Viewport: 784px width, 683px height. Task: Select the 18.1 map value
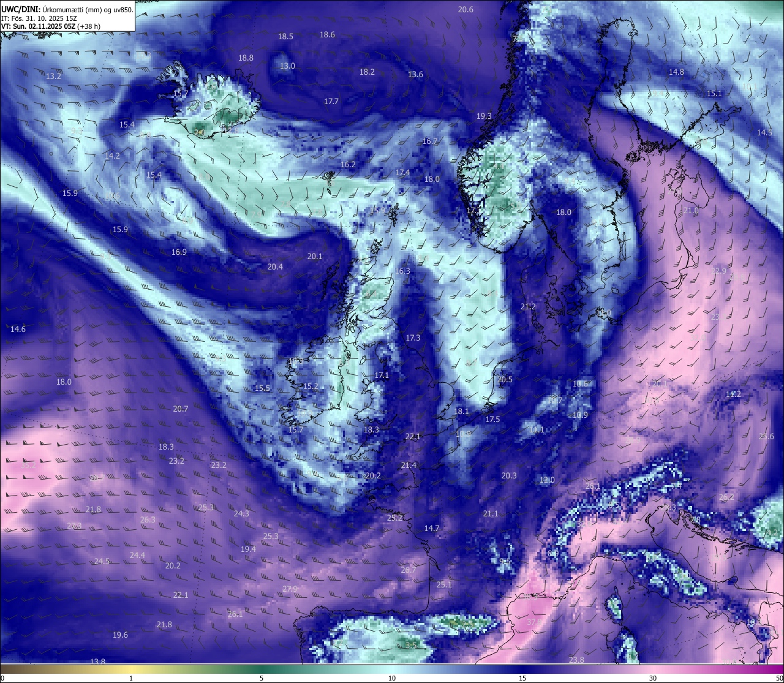click(461, 411)
